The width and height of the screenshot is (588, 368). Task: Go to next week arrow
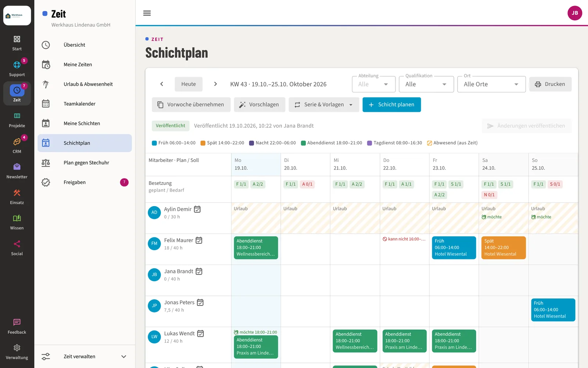[x=215, y=84]
